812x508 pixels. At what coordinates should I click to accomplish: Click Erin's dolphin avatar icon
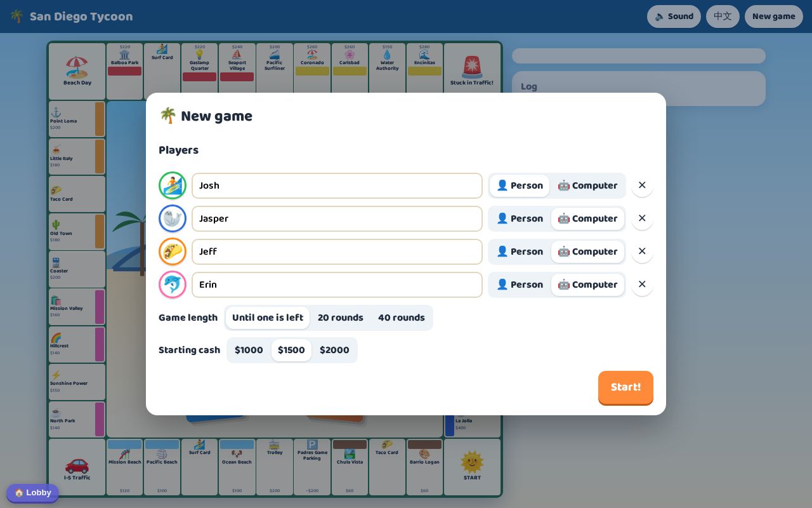click(x=173, y=284)
